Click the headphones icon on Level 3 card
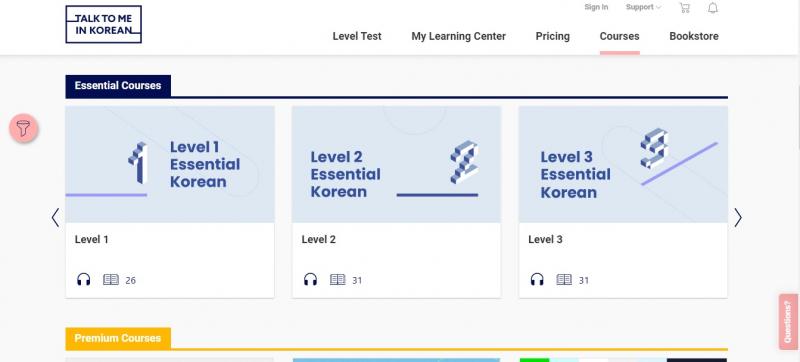 [x=537, y=279]
